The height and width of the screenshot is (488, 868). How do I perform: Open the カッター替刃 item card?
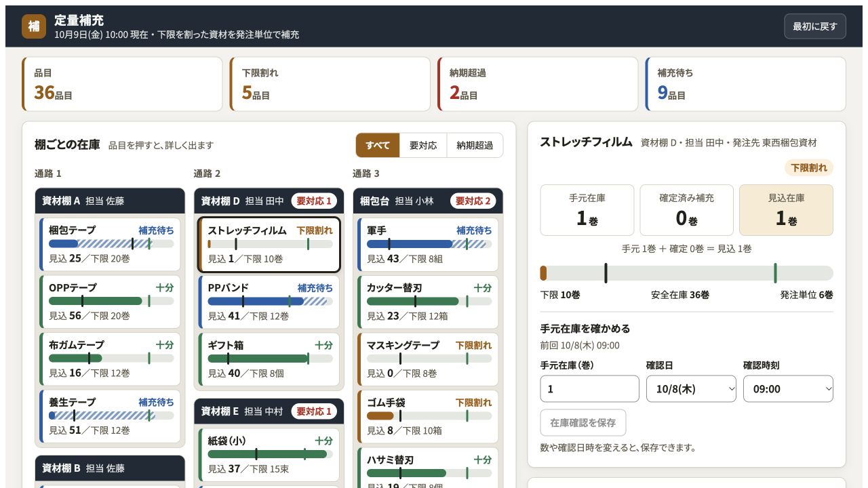click(428, 302)
